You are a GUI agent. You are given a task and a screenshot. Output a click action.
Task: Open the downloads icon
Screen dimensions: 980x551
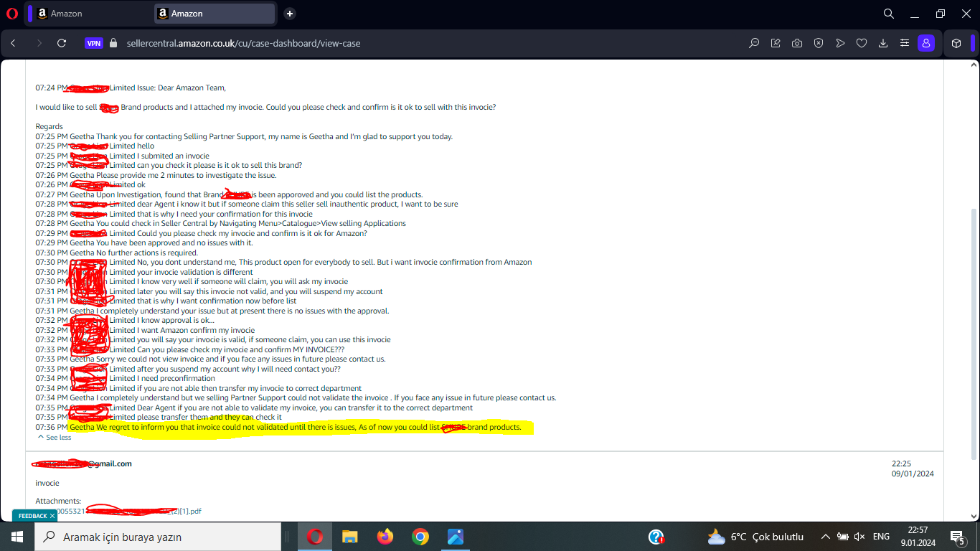pyautogui.click(x=883, y=43)
